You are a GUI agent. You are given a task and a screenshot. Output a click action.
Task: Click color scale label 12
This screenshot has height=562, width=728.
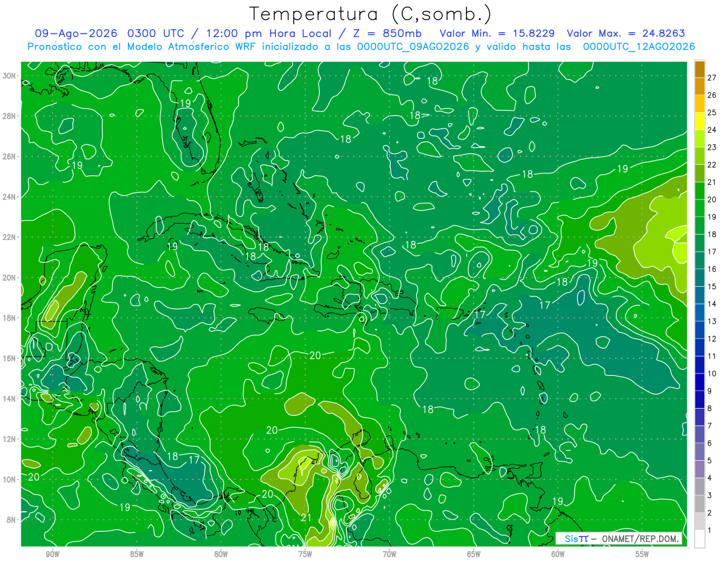click(x=712, y=338)
